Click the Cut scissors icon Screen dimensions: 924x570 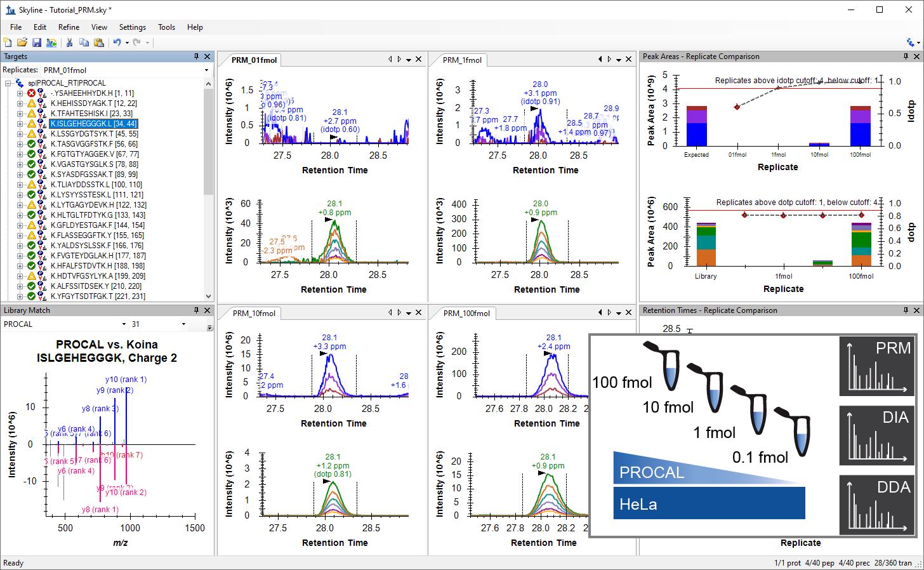click(x=69, y=43)
